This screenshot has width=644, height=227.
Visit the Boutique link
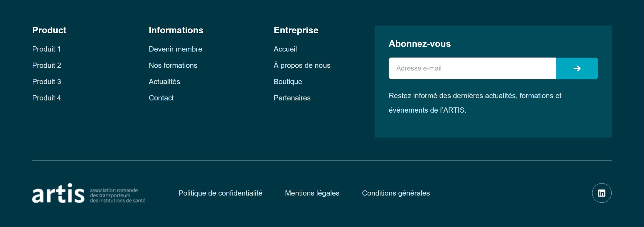point(288,82)
